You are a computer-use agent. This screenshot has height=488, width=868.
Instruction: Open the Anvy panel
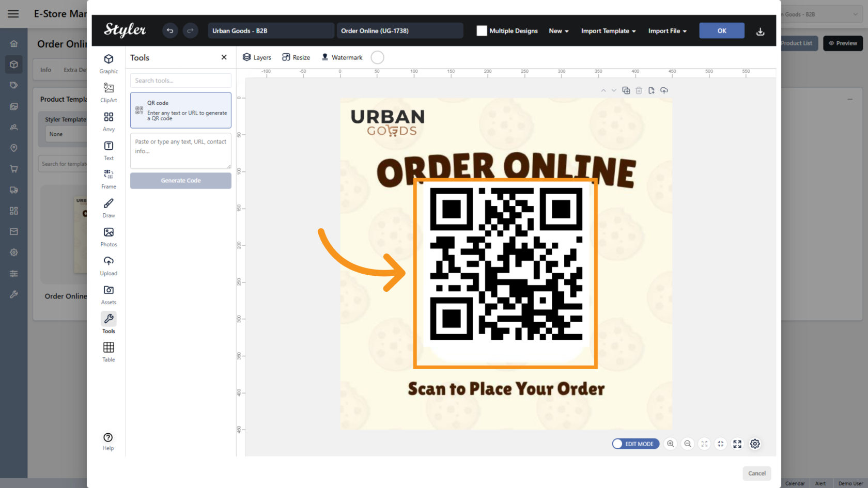[x=109, y=121]
